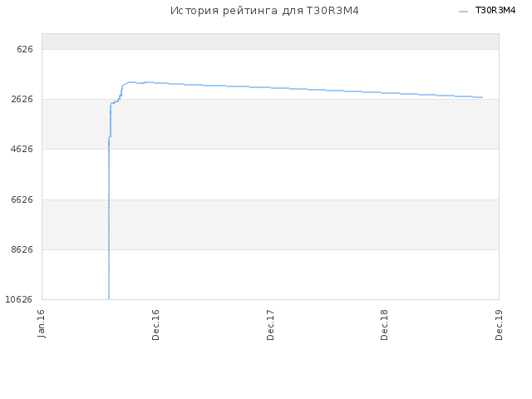
Task: Select the 626 y-axis label
Action: [25, 50]
